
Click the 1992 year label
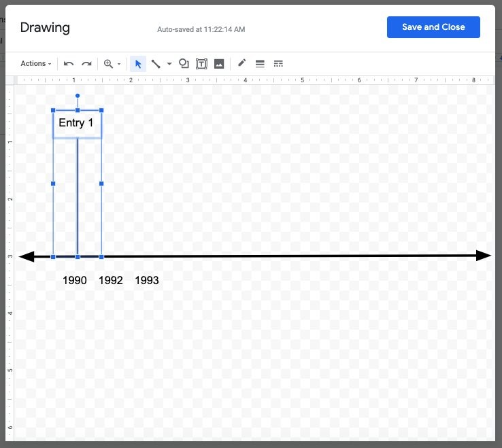[x=111, y=280]
